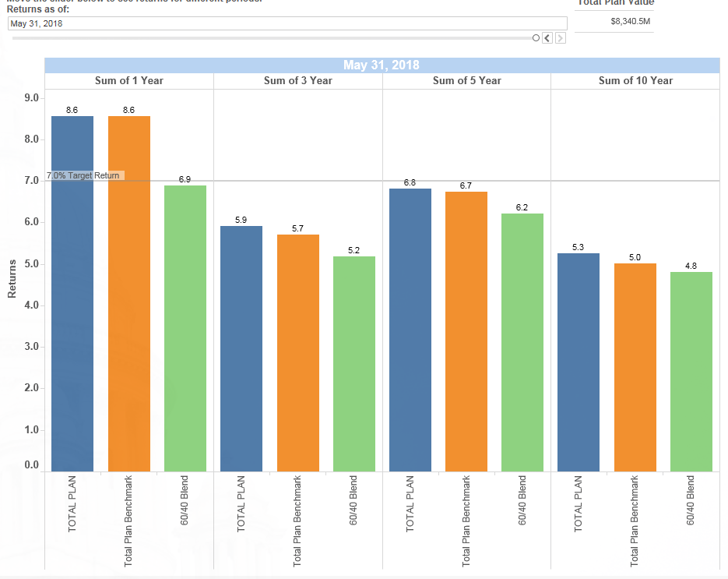This screenshot has width=728, height=579.
Task: Click the Returns axis title
Action: pos(12,279)
